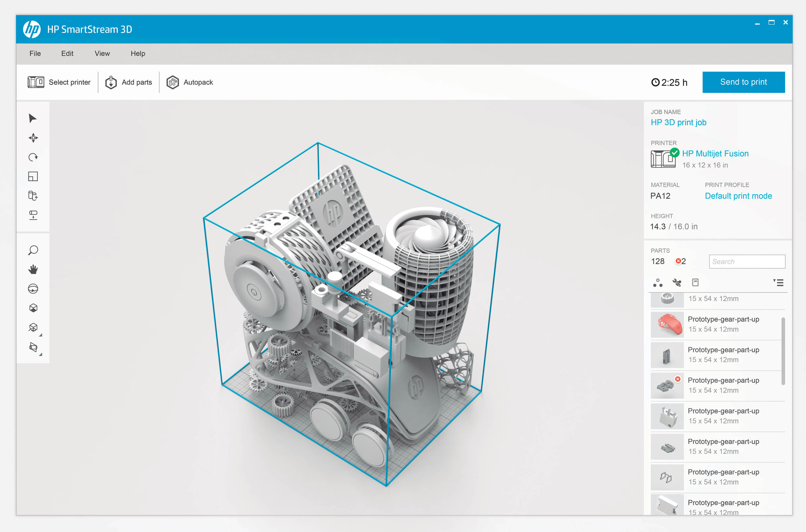
Task: Click the HP logo in the title bar
Action: pyautogui.click(x=32, y=29)
